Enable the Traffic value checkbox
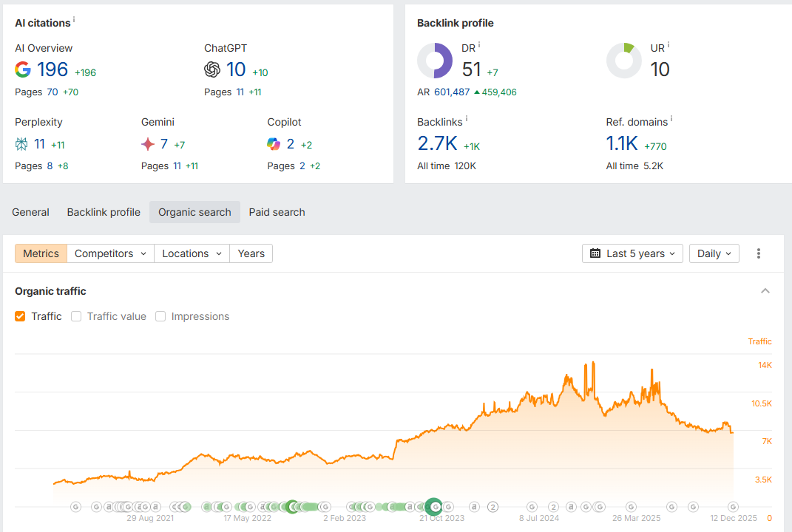 click(76, 316)
